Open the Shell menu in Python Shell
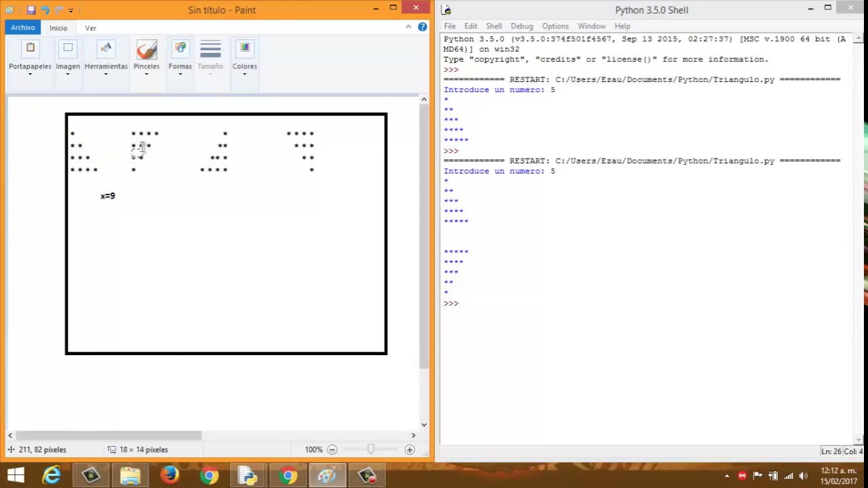 (x=494, y=26)
